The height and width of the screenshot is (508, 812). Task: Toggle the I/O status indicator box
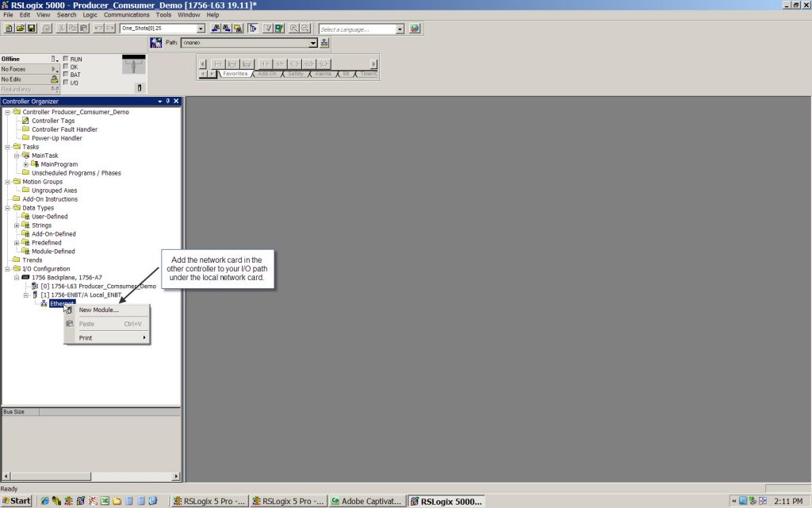coord(66,82)
